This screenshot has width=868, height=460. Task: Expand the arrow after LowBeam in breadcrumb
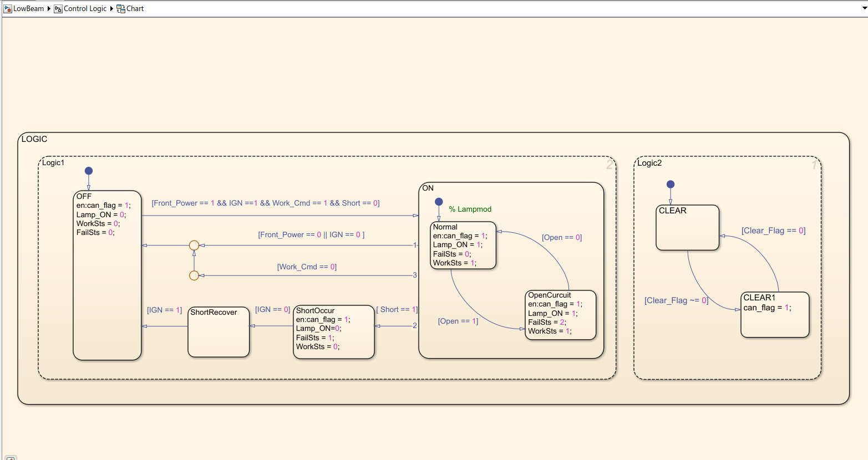(x=49, y=9)
